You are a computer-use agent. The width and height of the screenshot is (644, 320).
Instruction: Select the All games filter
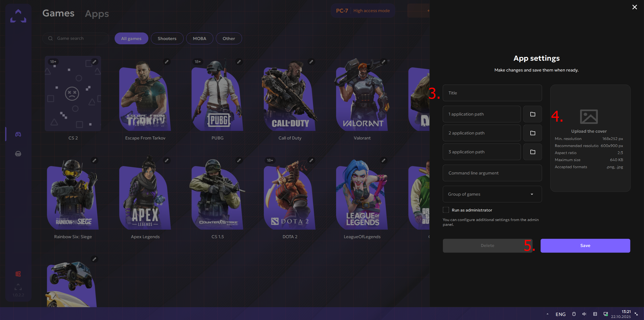(131, 39)
